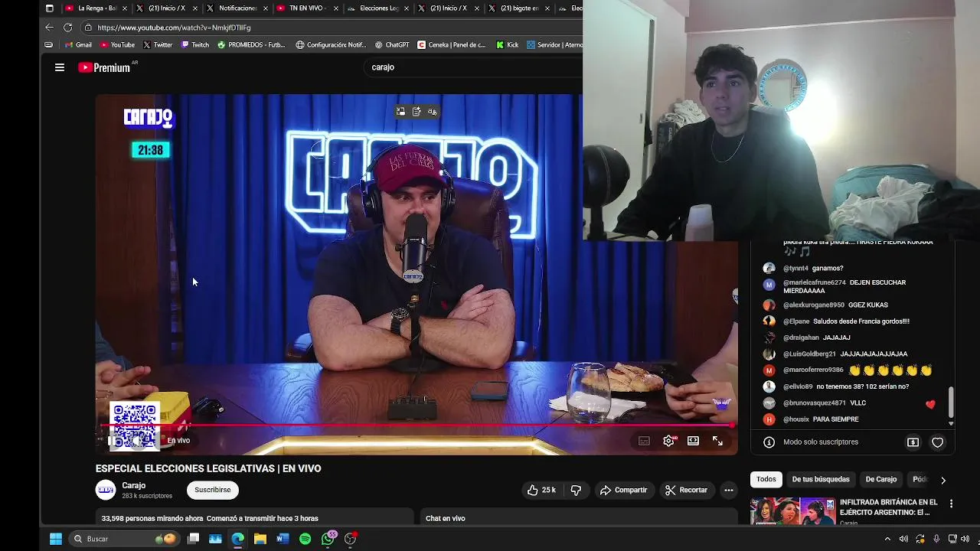Toggle theater mode on the player

point(693,441)
